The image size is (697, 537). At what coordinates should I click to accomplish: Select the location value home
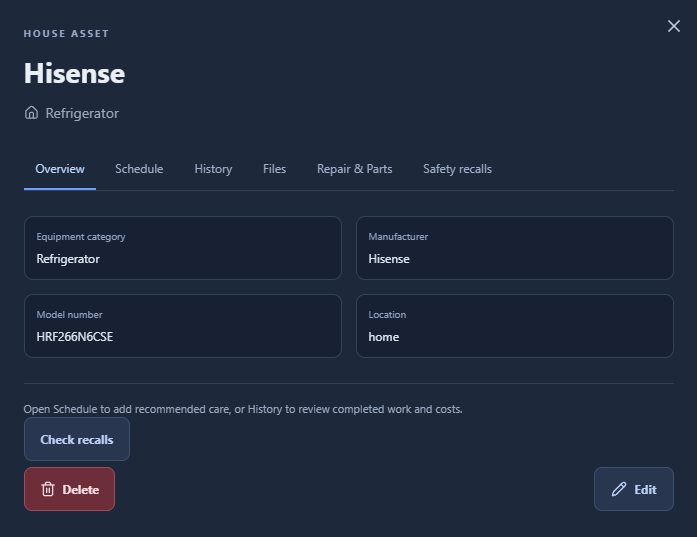point(384,337)
